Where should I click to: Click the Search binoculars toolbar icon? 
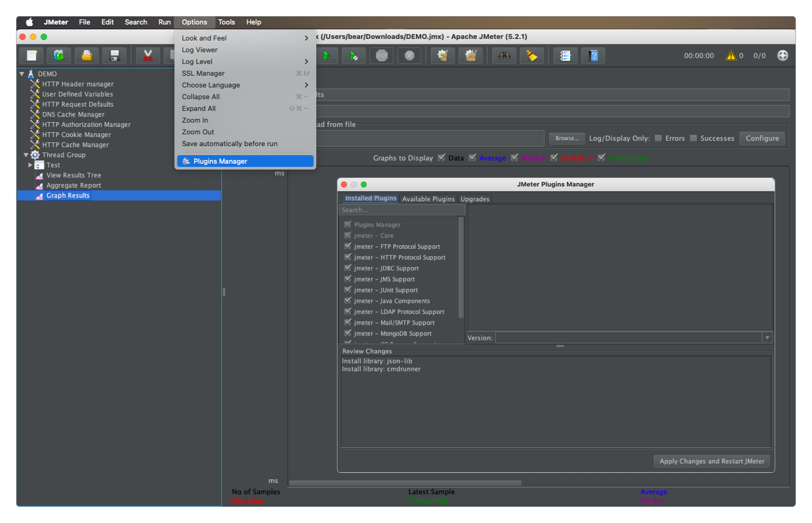tap(504, 55)
